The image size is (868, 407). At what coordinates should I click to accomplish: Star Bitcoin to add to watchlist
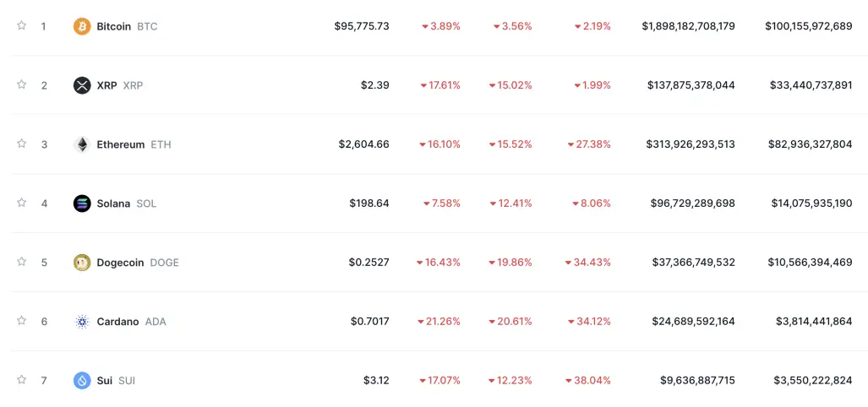pos(22,25)
